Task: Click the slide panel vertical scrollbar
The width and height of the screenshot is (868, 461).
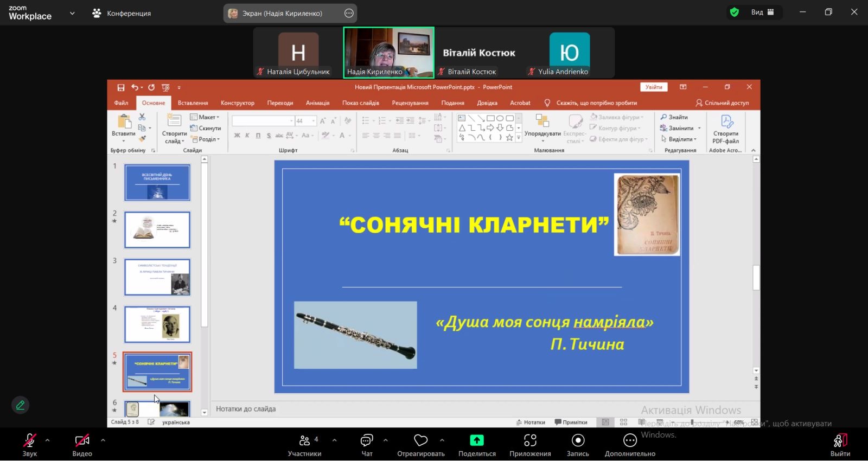Action: click(205, 244)
